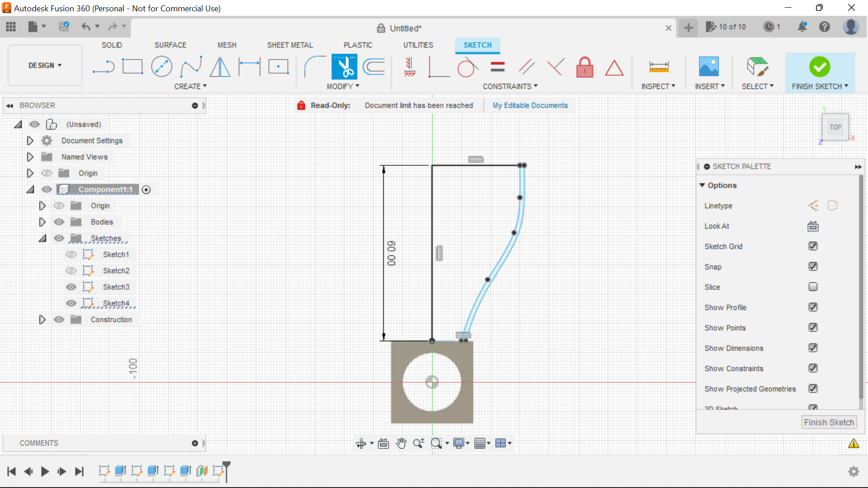Open the SHEET METAL tab
Viewport: 868px width, 488px height.
(290, 45)
